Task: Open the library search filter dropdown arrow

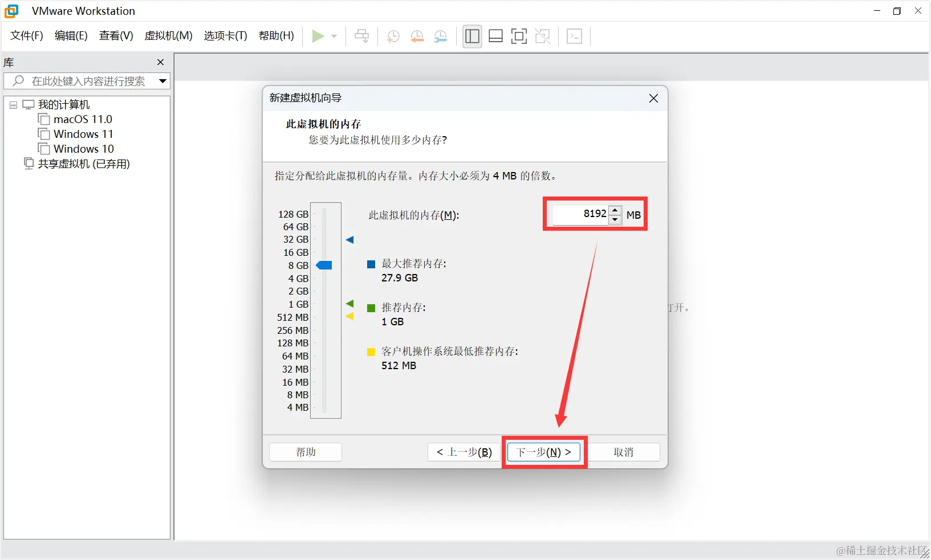Action: [x=162, y=81]
